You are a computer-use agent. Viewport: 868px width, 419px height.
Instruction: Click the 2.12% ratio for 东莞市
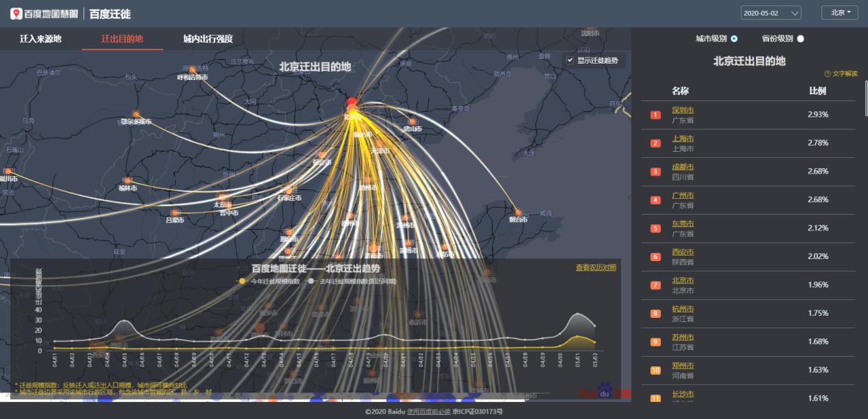(817, 228)
